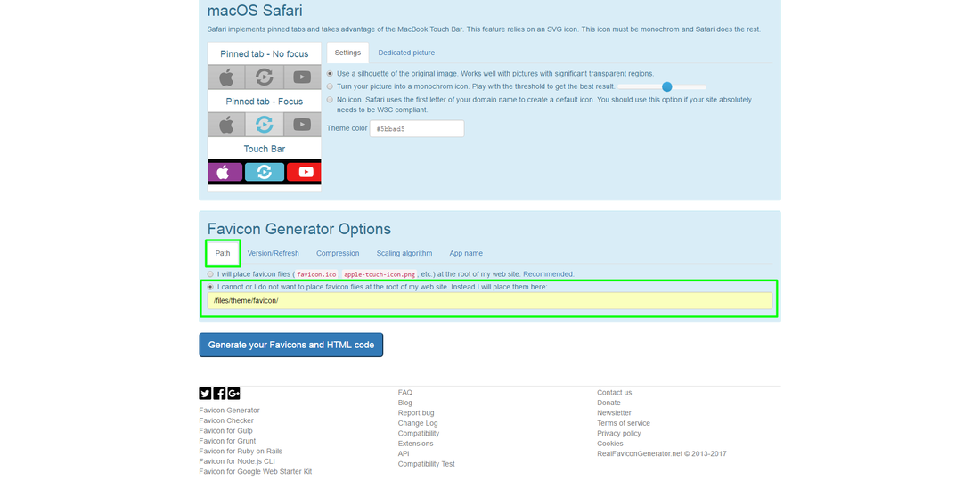Click YouTube icon in Pinned tab Focus preview
980x497 pixels.
point(303,125)
